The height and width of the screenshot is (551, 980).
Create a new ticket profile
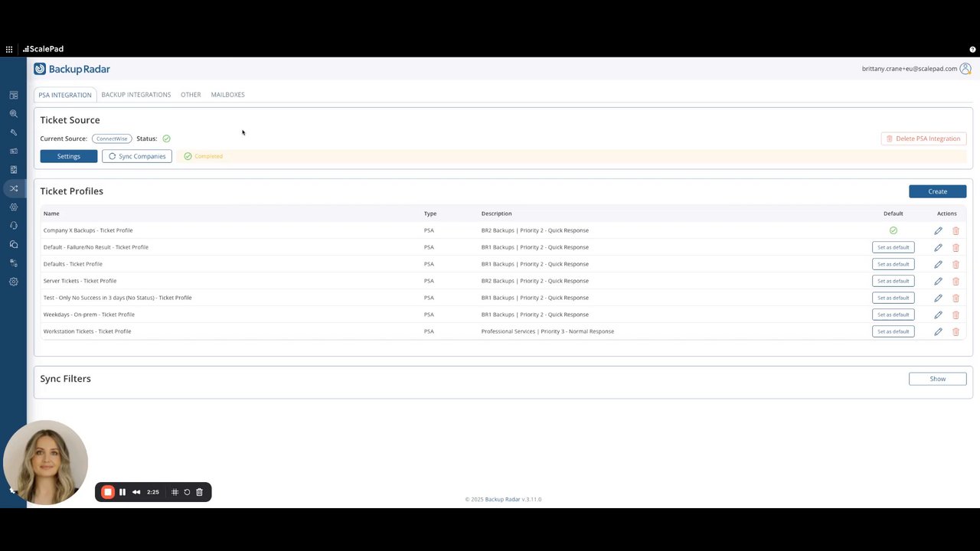pyautogui.click(x=938, y=191)
